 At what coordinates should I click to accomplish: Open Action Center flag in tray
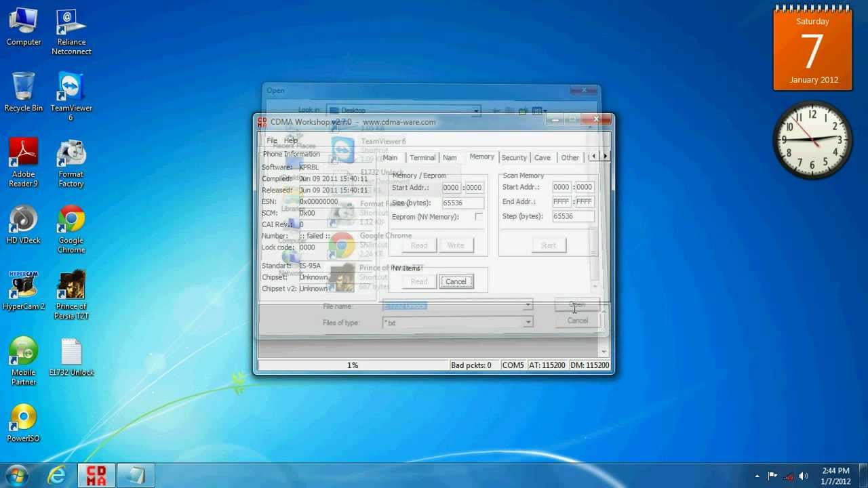(x=772, y=476)
